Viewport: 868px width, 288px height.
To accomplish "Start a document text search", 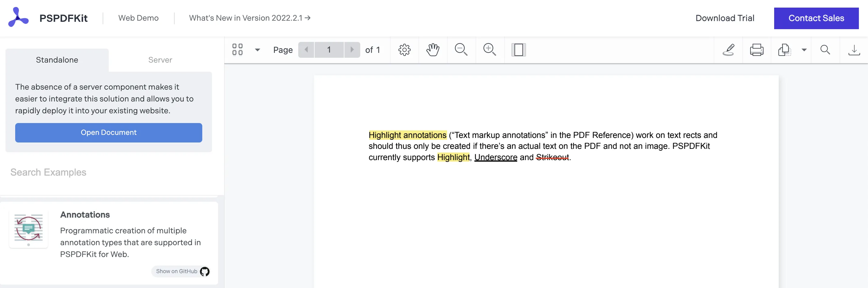I will 825,50.
